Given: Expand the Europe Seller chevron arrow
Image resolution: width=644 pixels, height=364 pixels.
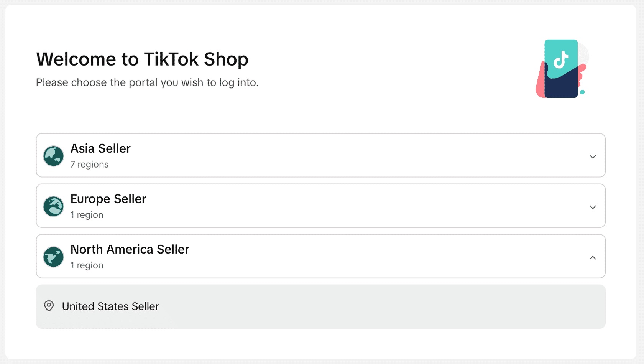Looking at the screenshot, I should (x=593, y=207).
